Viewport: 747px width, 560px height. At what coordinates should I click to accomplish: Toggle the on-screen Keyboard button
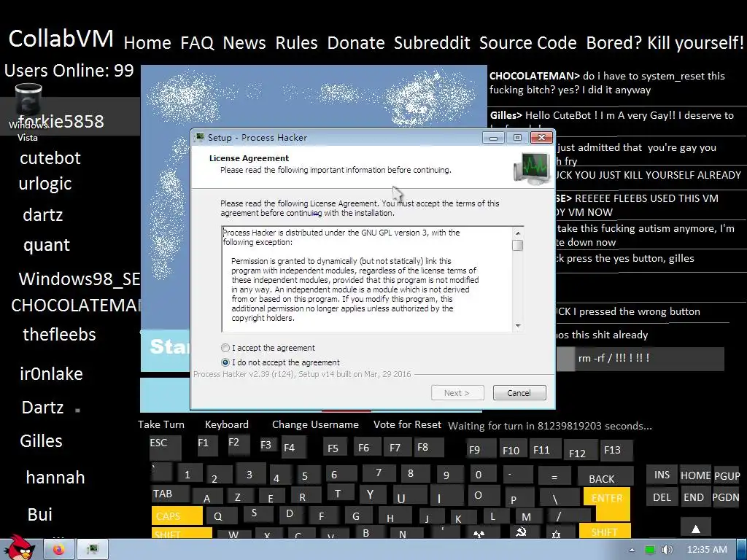pyautogui.click(x=227, y=425)
